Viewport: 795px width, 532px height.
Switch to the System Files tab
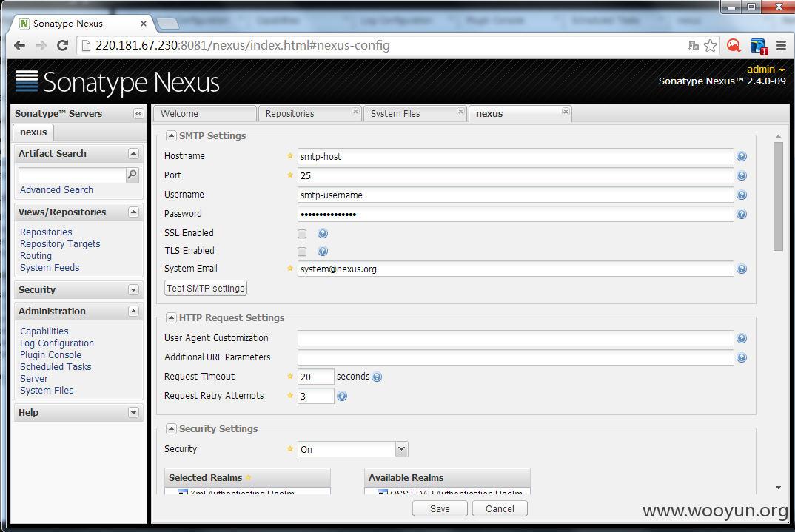coord(415,114)
